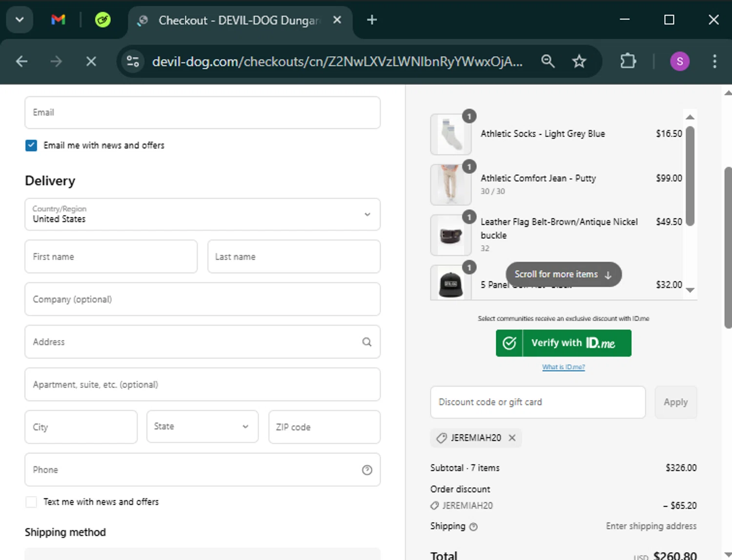Viewport: 732px width, 560px height.
Task: Focus the Phone field
Action: pyautogui.click(x=203, y=470)
